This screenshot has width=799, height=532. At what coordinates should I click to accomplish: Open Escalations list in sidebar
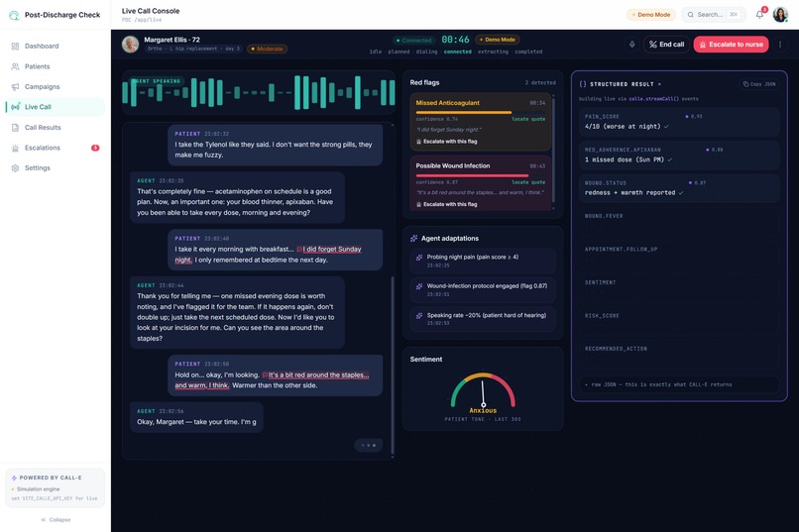pos(56,148)
